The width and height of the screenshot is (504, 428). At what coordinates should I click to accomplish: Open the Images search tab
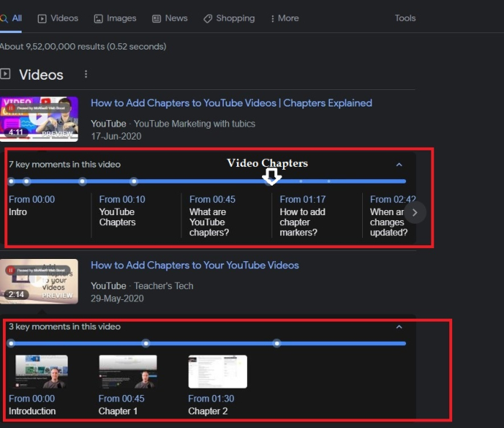[115, 18]
